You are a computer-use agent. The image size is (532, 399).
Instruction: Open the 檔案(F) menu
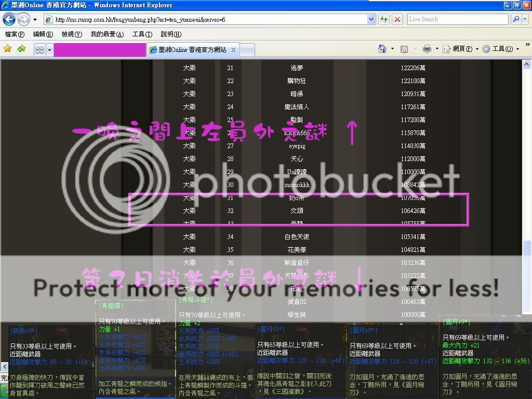(14, 34)
